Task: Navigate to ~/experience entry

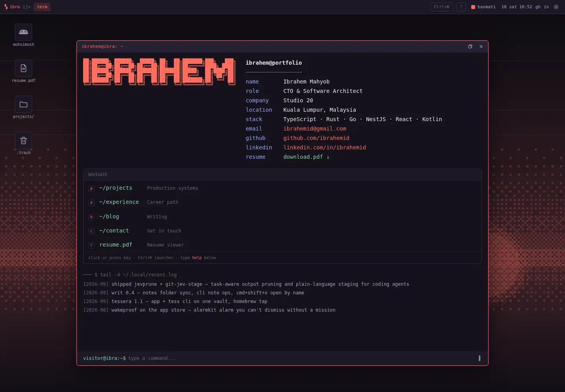Action: pyautogui.click(x=282, y=202)
